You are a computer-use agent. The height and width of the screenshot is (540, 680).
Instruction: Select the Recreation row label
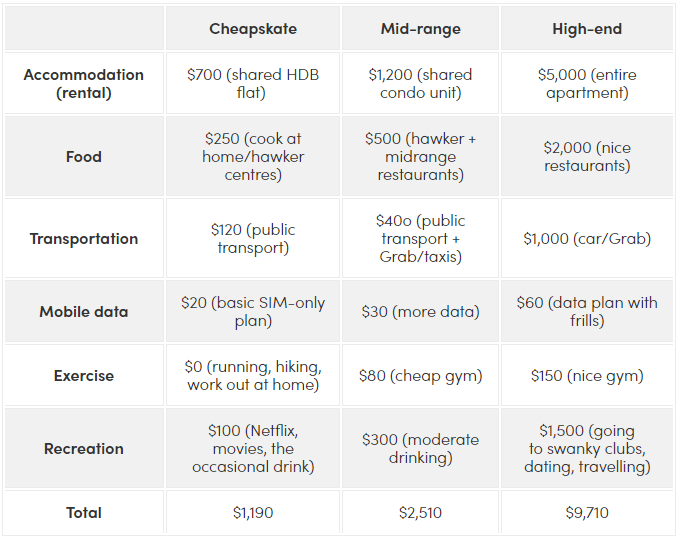click(x=84, y=449)
